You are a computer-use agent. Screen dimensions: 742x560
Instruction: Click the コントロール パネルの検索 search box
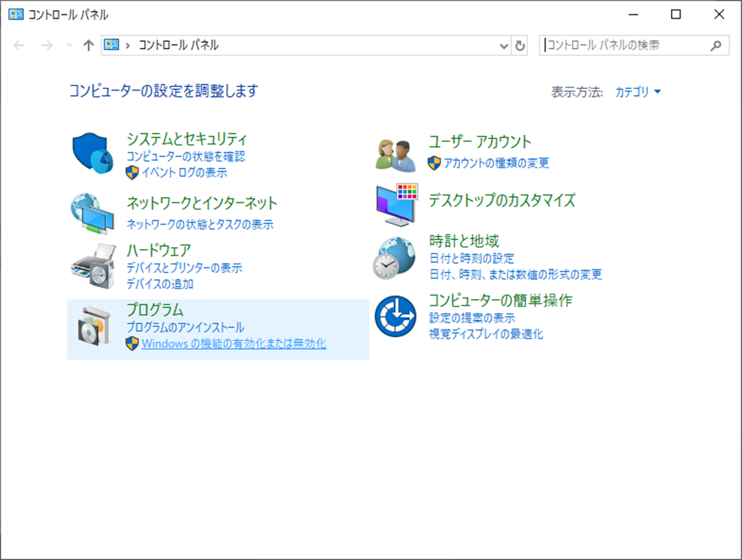(623, 45)
